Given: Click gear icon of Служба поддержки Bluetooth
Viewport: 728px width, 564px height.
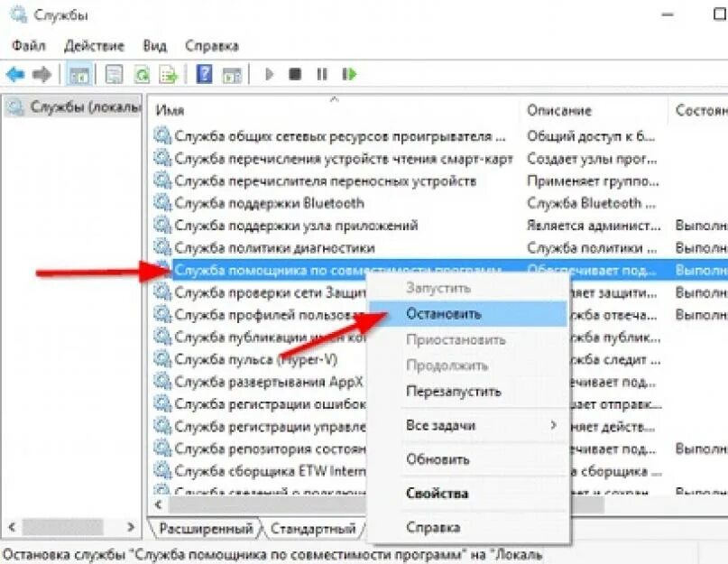Looking at the screenshot, I should click(x=162, y=202).
